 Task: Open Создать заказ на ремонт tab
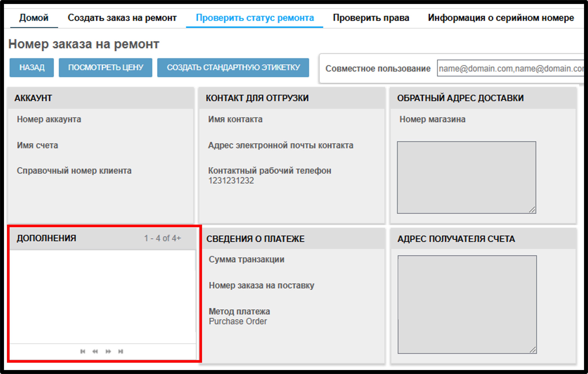click(122, 18)
